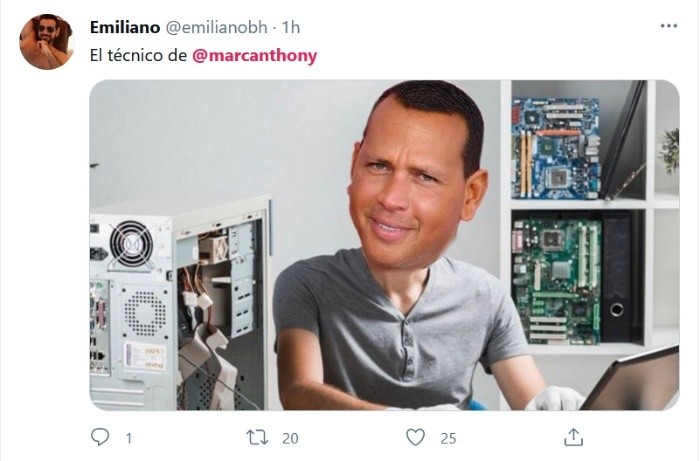Click the retweet count 20
Viewport: 700px width, 461px height.
coord(290,438)
